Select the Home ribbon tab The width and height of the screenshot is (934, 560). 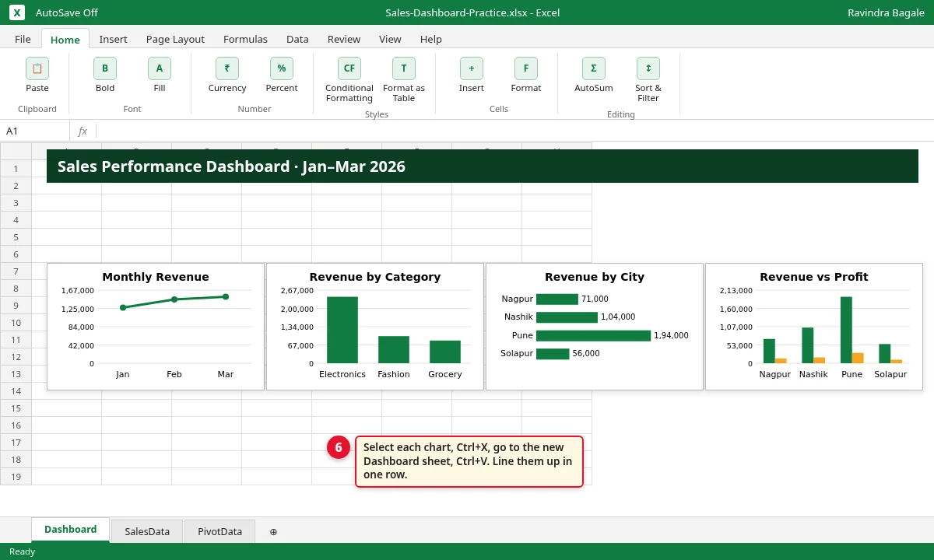point(65,39)
